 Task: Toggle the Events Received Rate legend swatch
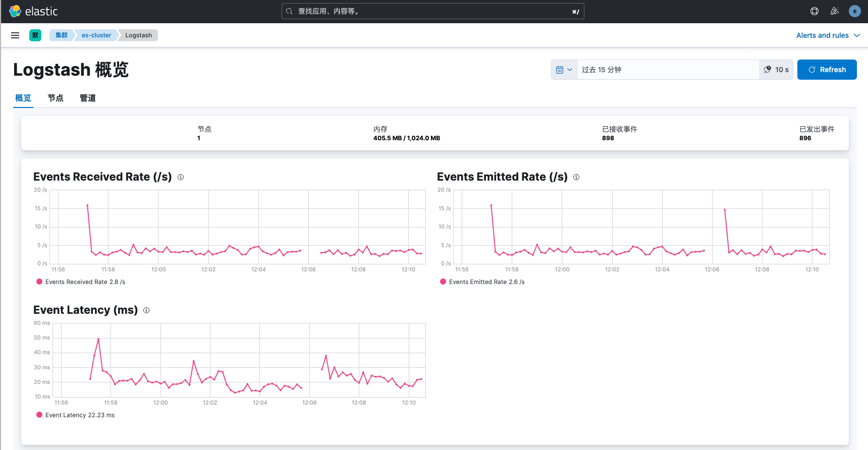pos(39,282)
